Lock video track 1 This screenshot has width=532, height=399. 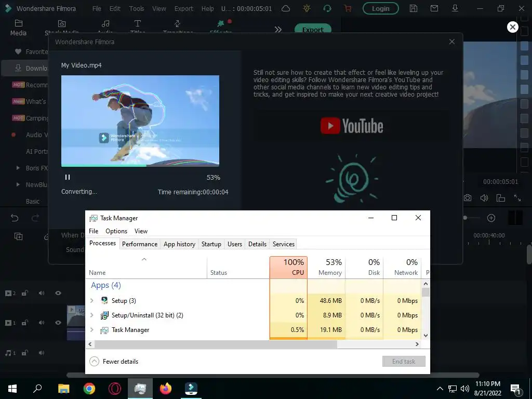point(25,323)
